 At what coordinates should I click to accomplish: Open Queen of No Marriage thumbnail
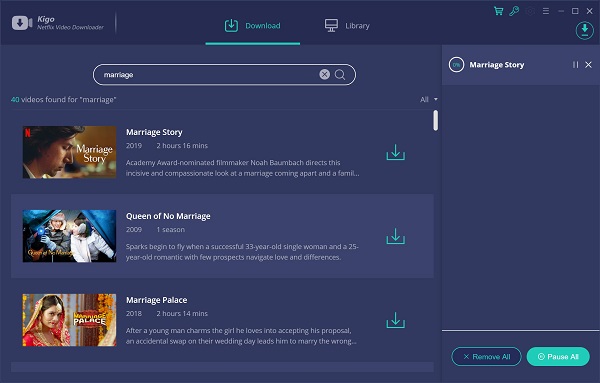point(69,236)
